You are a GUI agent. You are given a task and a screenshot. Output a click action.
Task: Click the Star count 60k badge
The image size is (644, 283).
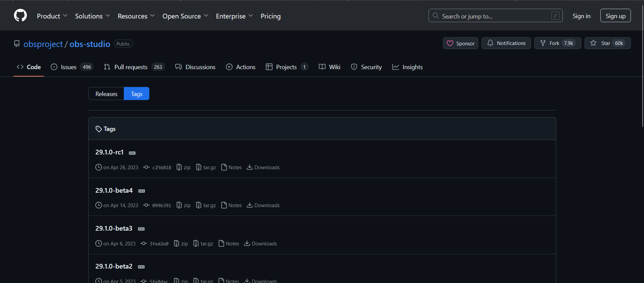coord(619,43)
